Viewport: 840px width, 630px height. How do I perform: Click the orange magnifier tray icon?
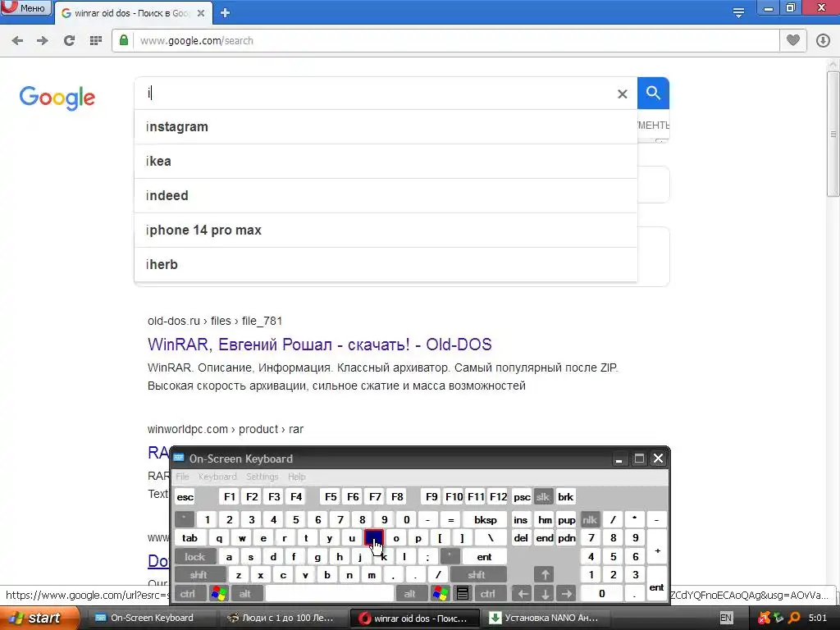pyautogui.click(x=794, y=619)
